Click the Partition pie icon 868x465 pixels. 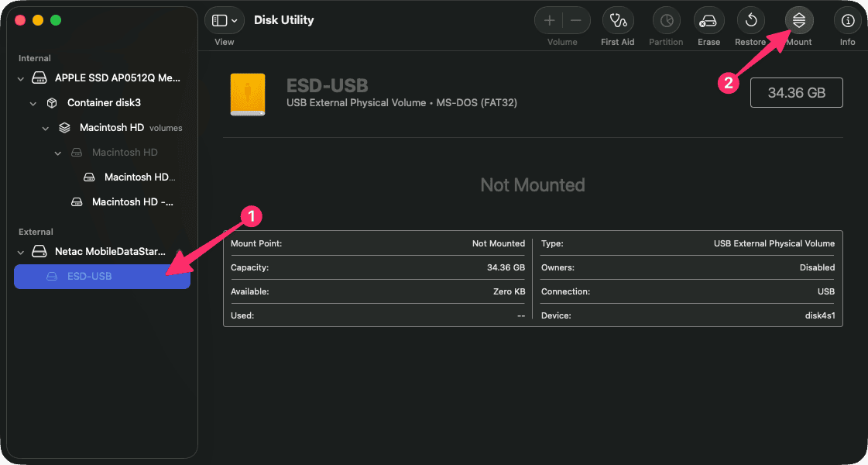pyautogui.click(x=666, y=20)
